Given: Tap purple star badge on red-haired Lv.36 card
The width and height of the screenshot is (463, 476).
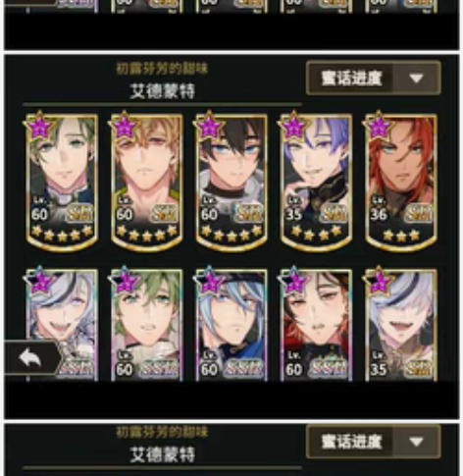Looking at the screenshot, I should (379, 126).
